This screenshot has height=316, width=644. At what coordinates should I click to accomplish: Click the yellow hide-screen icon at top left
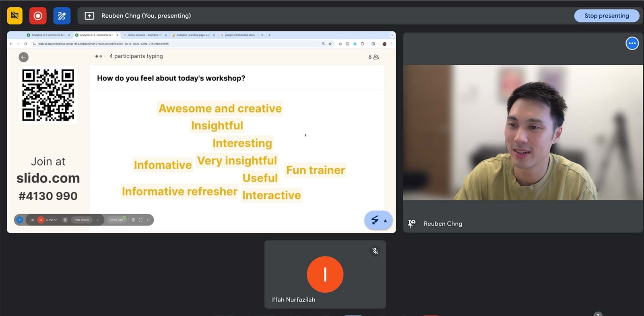15,16
